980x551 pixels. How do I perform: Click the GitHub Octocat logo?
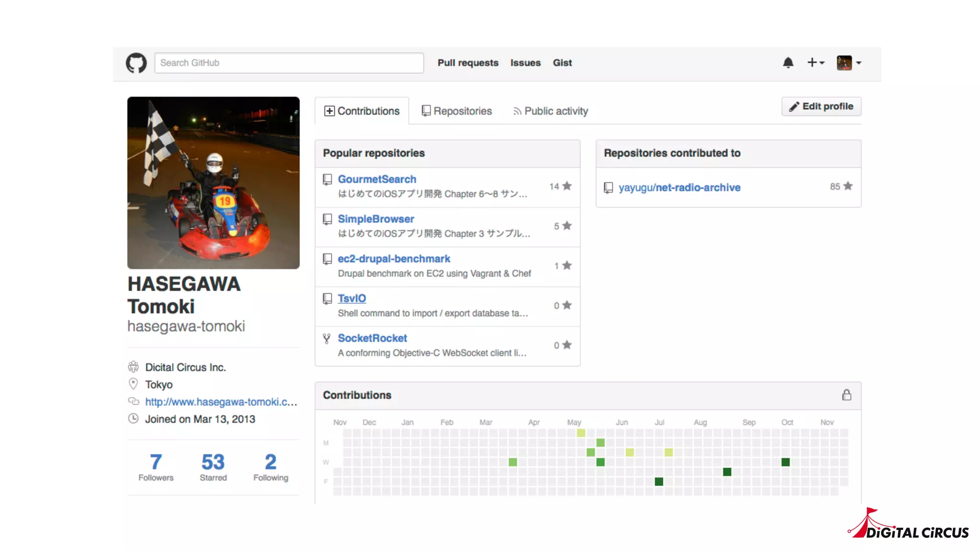click(136, 63)
